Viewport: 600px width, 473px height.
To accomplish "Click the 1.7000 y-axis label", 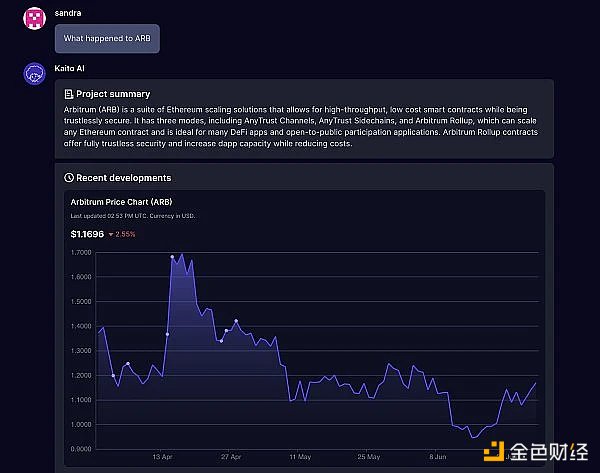I will (81, 253).
